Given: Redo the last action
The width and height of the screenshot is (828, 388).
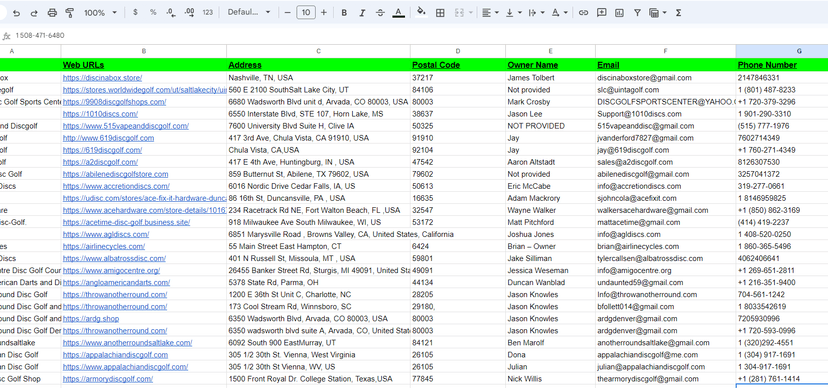Looking at the screenshot, I should (34, 13).
